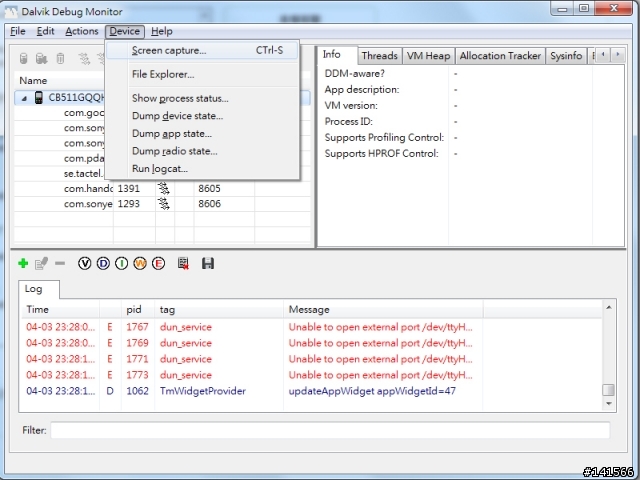Open the File menu
This screenshot has height=480, width=640.
(x=18, y=31)
